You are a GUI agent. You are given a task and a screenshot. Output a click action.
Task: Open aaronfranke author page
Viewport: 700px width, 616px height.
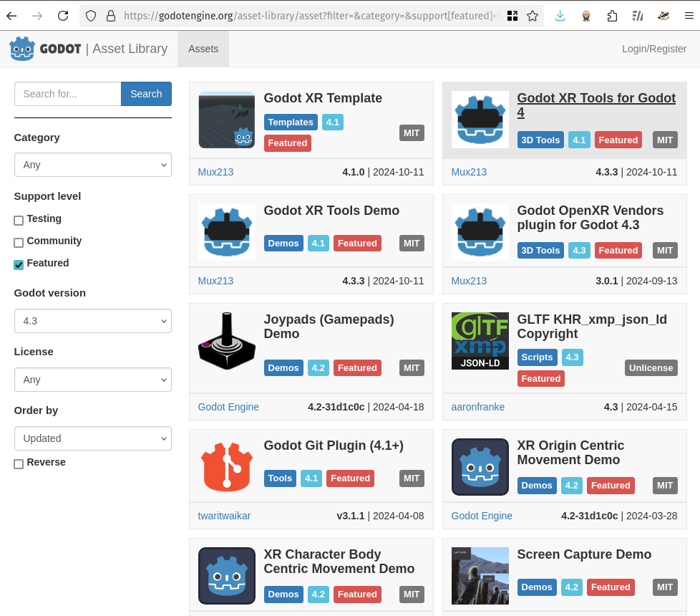click(477, 407)
